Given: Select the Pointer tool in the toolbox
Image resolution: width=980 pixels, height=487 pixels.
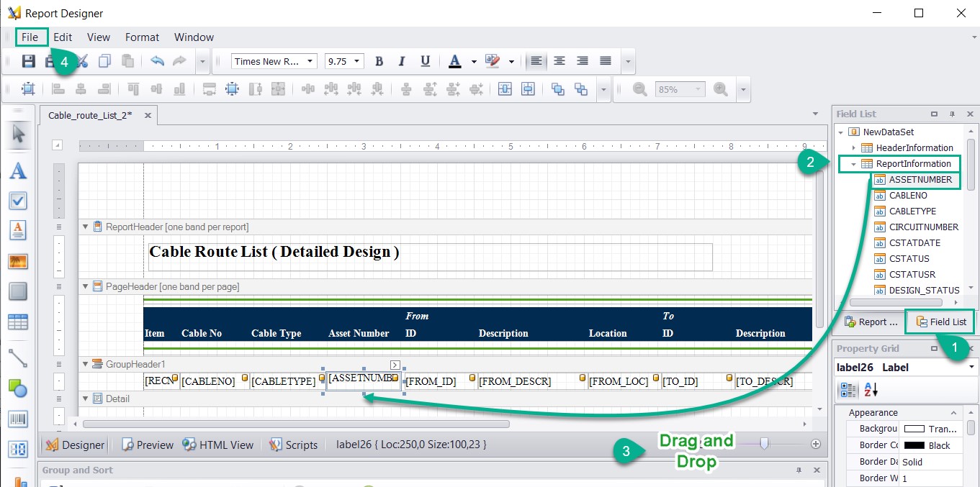Looking at the screenshot, I should tap(18, 134).
